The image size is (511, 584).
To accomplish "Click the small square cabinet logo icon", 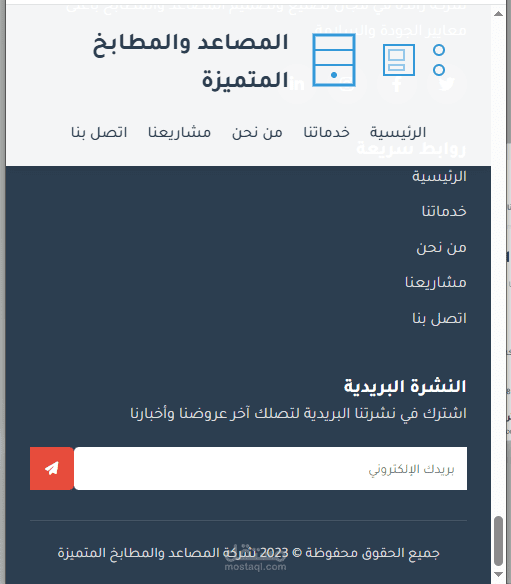I will [x=399, y=60].
